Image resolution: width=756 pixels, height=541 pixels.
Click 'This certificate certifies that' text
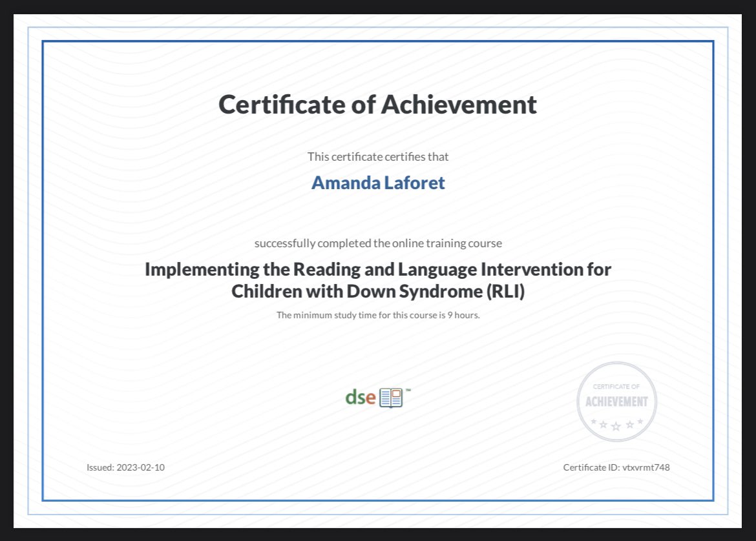(x=378, y=156)
